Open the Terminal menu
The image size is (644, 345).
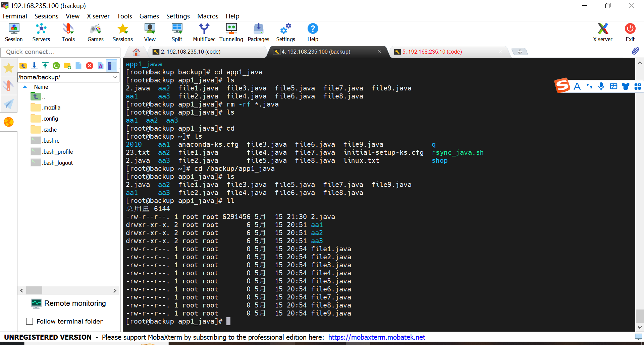pyautogui.click(x=14, y=16)
